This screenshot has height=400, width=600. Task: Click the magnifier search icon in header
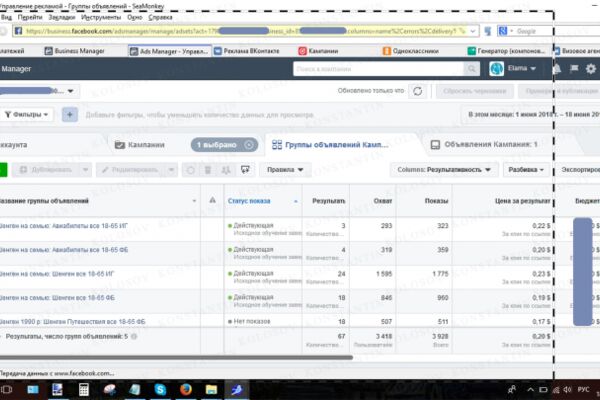(471, 69)
